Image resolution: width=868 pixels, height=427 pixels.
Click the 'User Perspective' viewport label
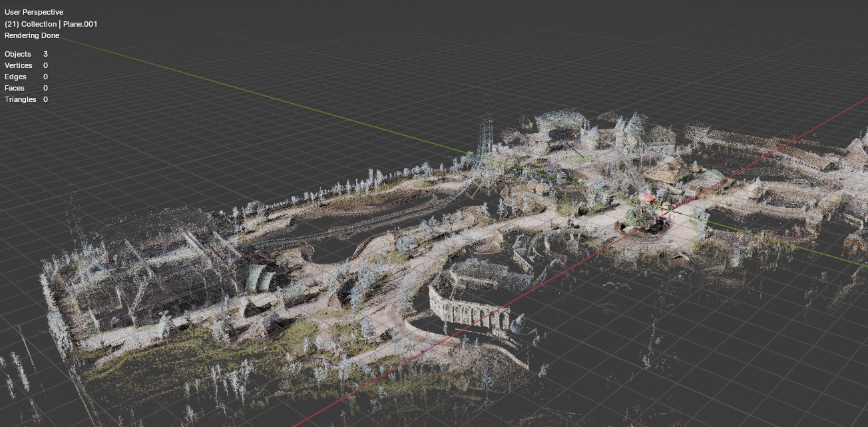[x=34, y=13]
